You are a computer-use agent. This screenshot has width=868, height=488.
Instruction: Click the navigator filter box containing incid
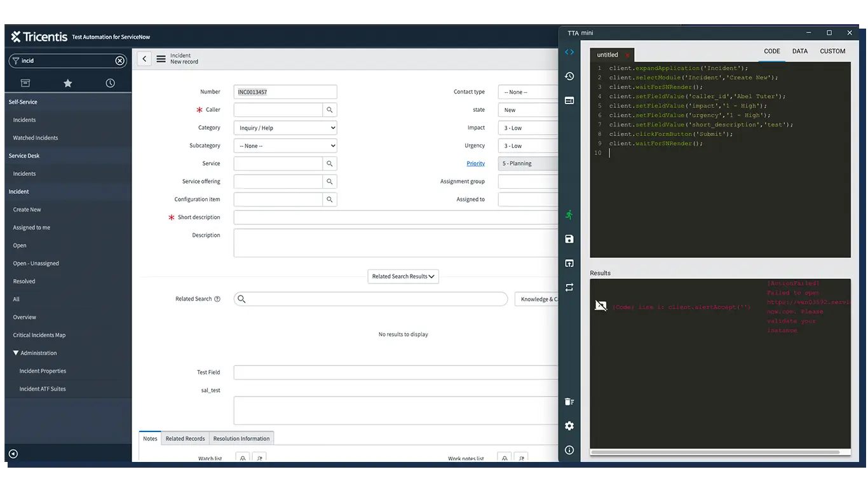point(67,60)
